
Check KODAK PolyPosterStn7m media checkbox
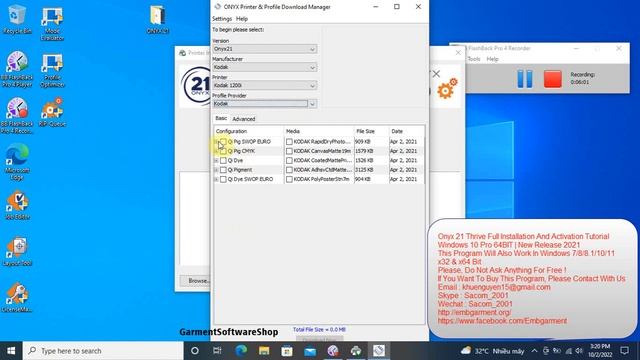289,179
